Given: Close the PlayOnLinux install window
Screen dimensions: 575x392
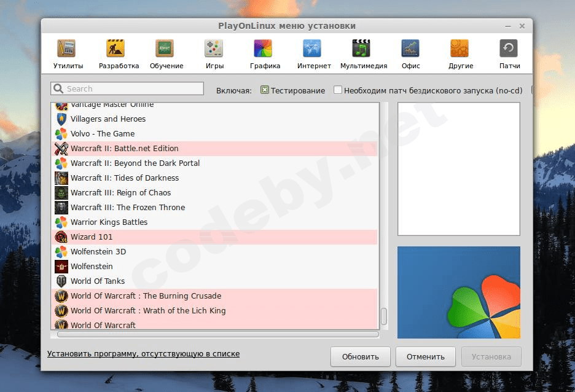Looking at the screenshot, I should click(522, 26).
